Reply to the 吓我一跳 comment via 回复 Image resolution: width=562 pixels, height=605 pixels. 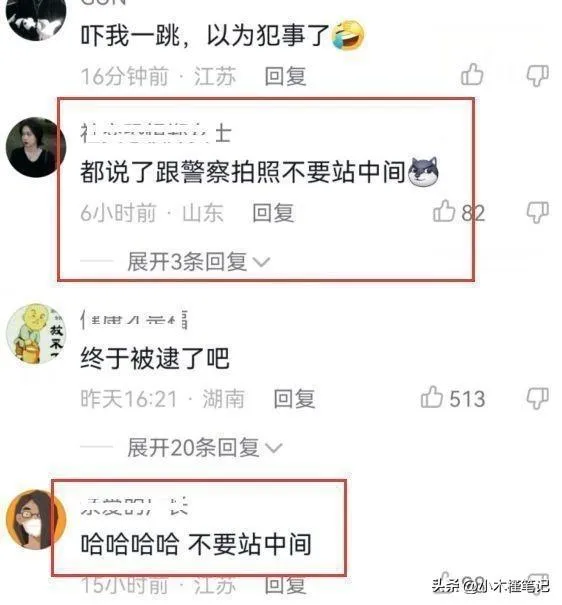pos(285,76)
